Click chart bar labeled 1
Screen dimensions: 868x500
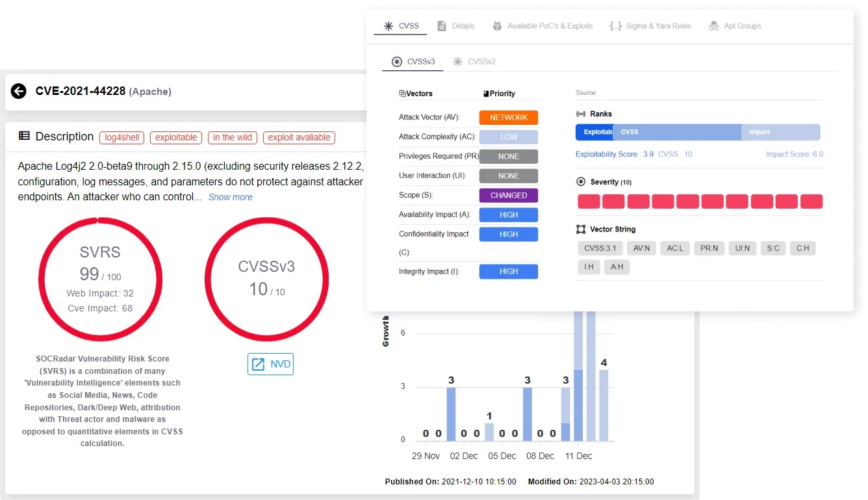click(x=489, y=432)
